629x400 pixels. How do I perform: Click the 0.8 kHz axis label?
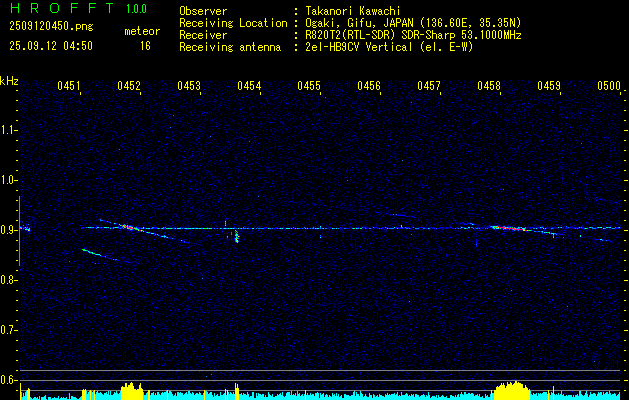pos(9,280)
